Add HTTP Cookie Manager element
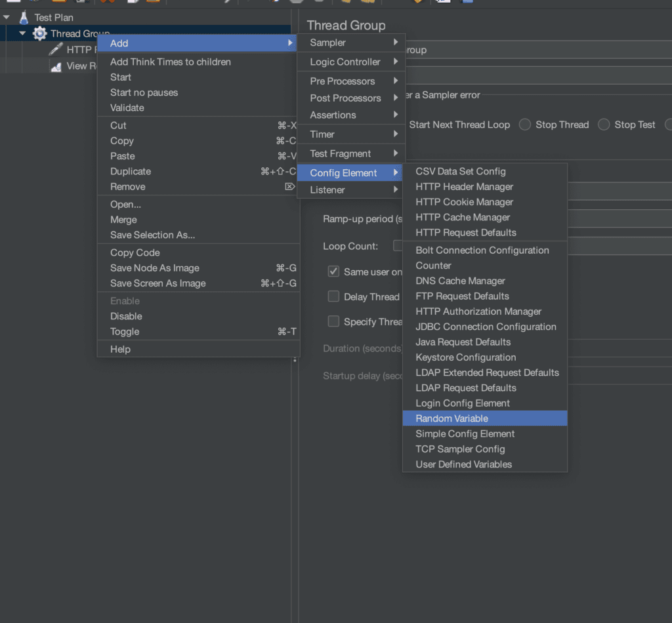Screen dimensions: 672x623 tap(464, 202)
